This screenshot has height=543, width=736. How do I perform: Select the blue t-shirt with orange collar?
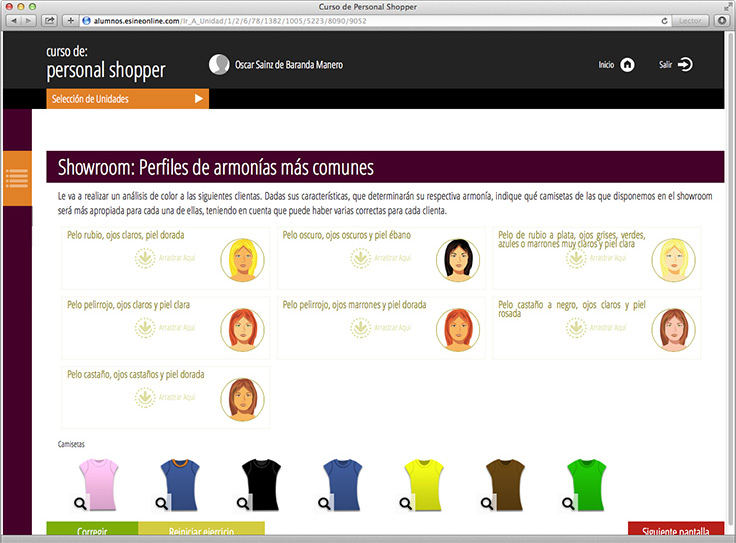[180, 483]
